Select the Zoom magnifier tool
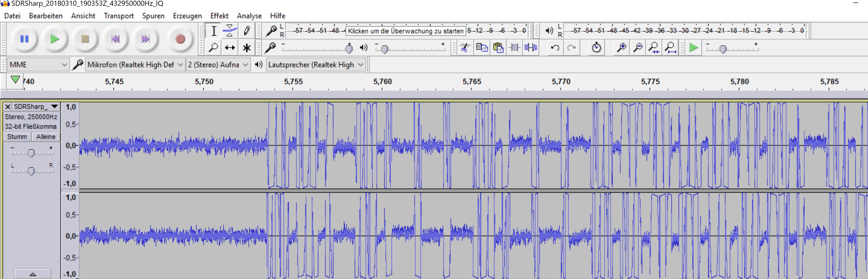This screenshot has width=868, height=279. 214,48
